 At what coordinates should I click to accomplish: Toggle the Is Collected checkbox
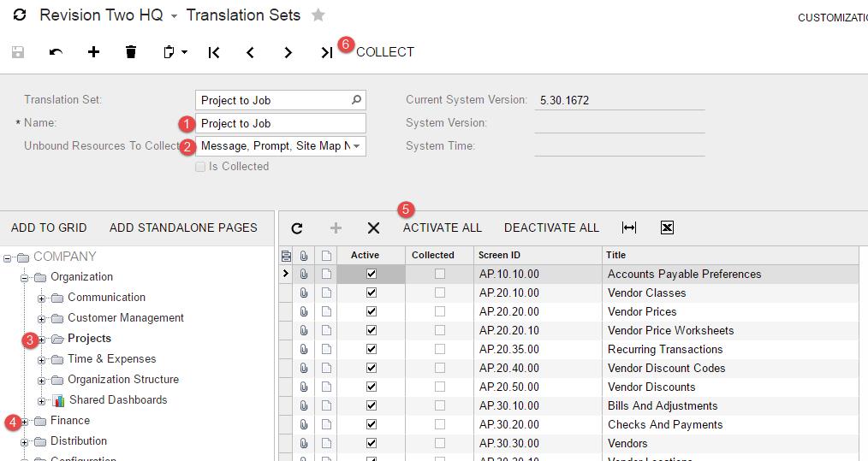200,167
